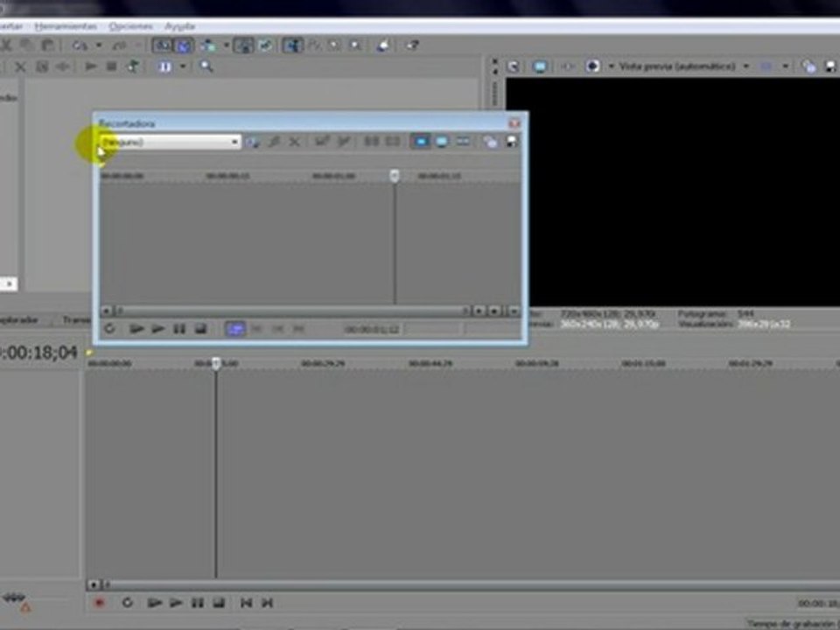Image resolution: width=840 pixels, height=630 pixels.
Task: Redo the last undone action
Action: pyautogui.click(x=119, y=45)
